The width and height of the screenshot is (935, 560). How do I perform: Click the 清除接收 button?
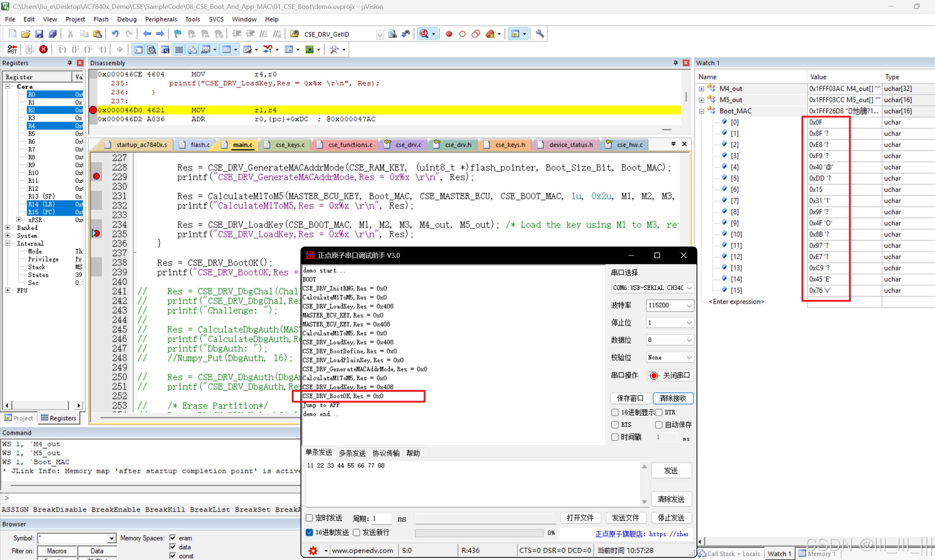click(x=672, y=398)
